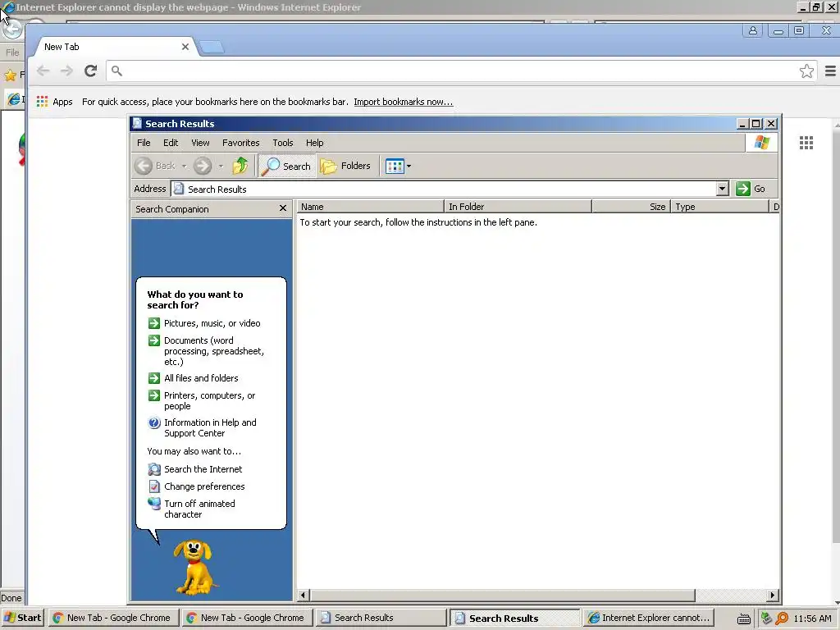Click the Search Results window title icon
The height and width of the screenshot is (630, 840).
[138, 123]
